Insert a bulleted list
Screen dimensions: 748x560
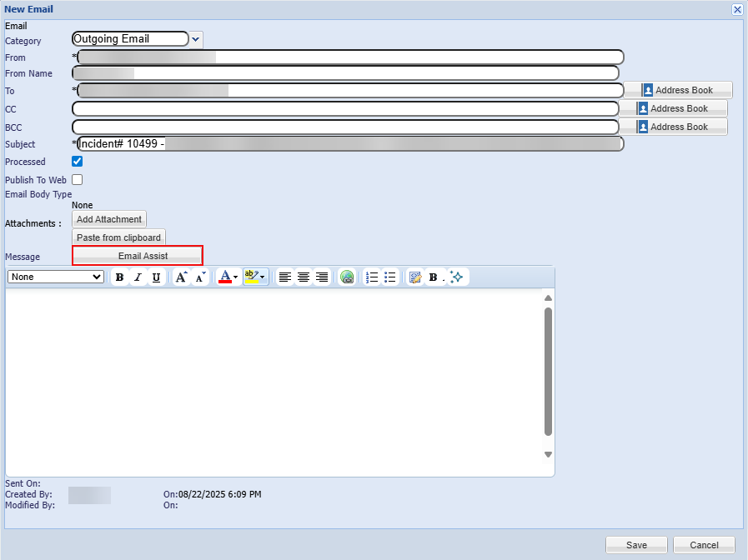(389, 277)
